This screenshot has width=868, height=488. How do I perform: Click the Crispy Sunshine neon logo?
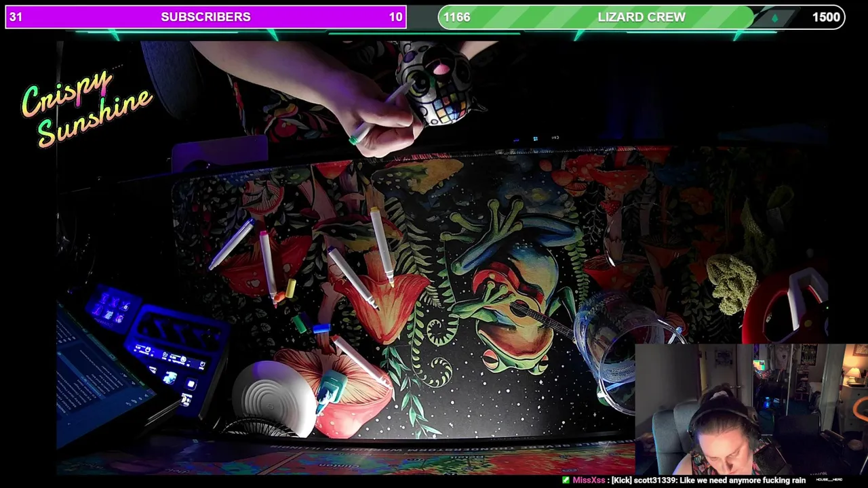coord(86,107)
